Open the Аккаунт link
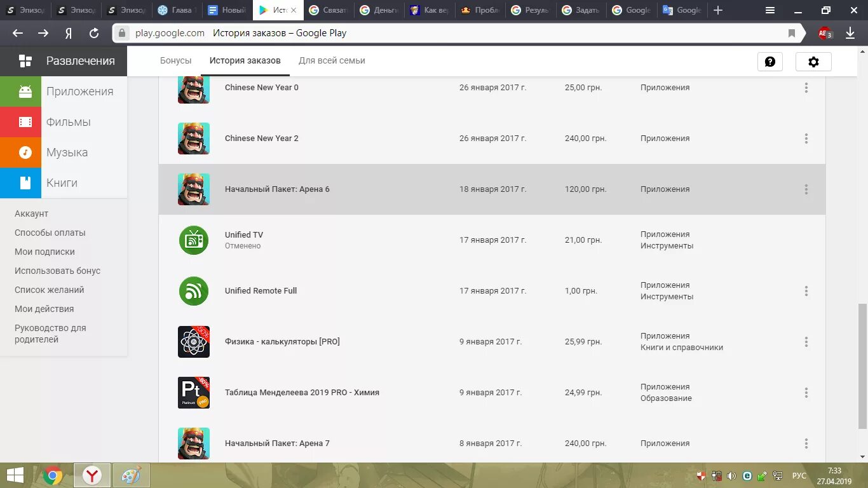This screenshot has width=868, height=488. click(31, 214)
